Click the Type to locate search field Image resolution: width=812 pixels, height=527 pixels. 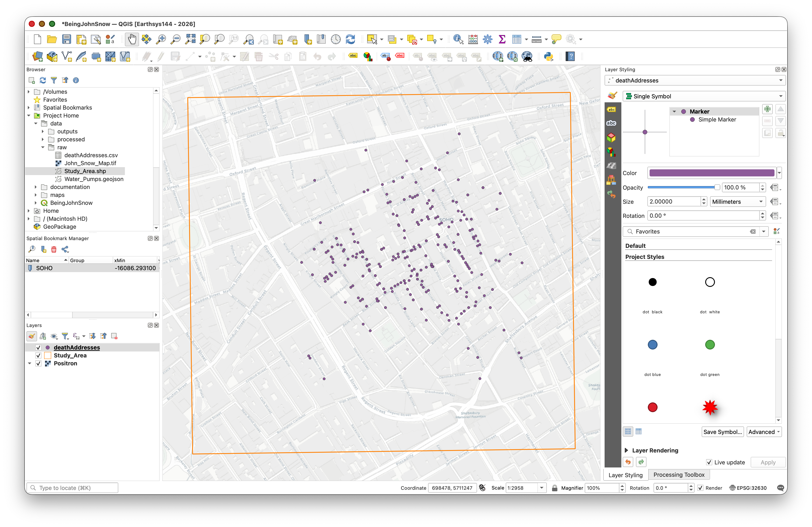tap(72, 488)
